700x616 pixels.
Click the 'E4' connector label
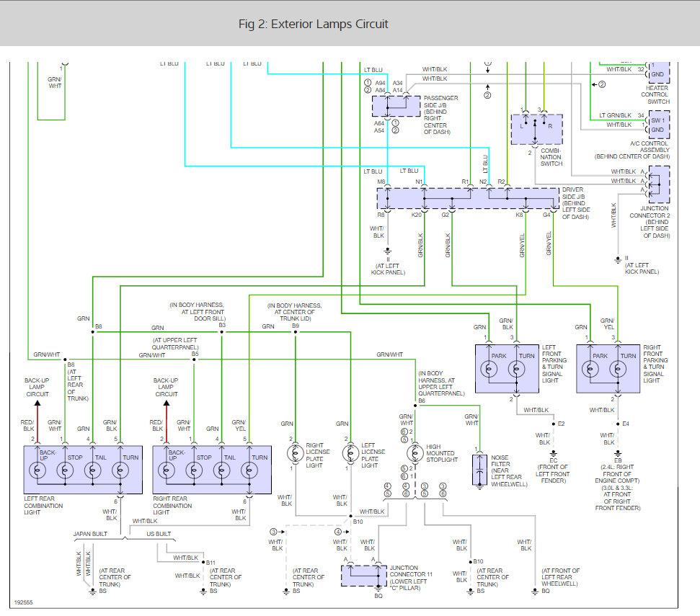[x=626, y=424]
